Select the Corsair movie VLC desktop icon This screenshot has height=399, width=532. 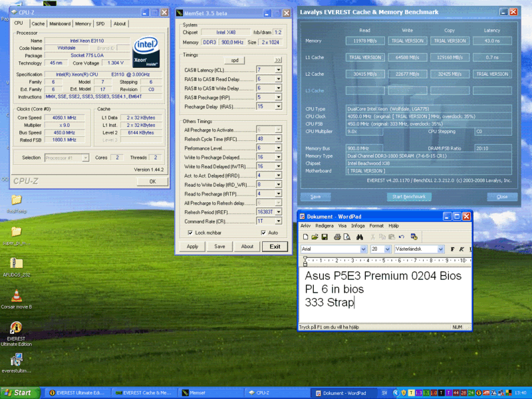click(16, 299)
